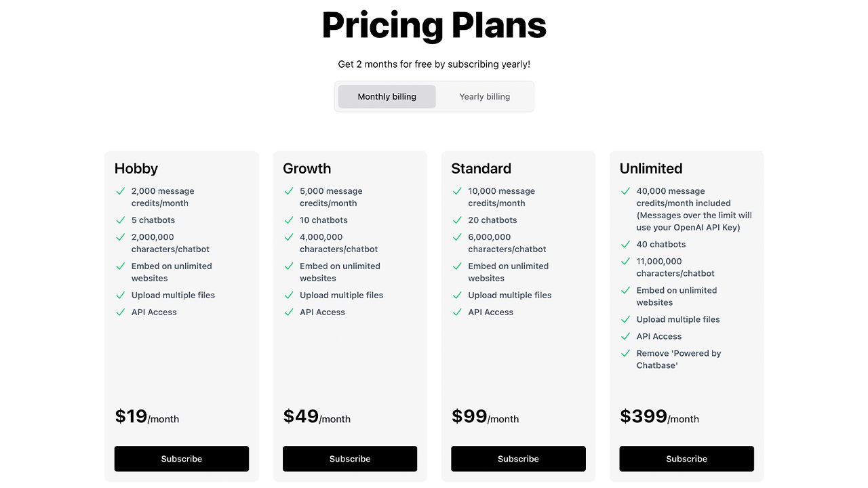The height and width of the screenshot is (488, 868).
Task: Click checkmark beside 40,000 message credits
Action: point(625,191)
